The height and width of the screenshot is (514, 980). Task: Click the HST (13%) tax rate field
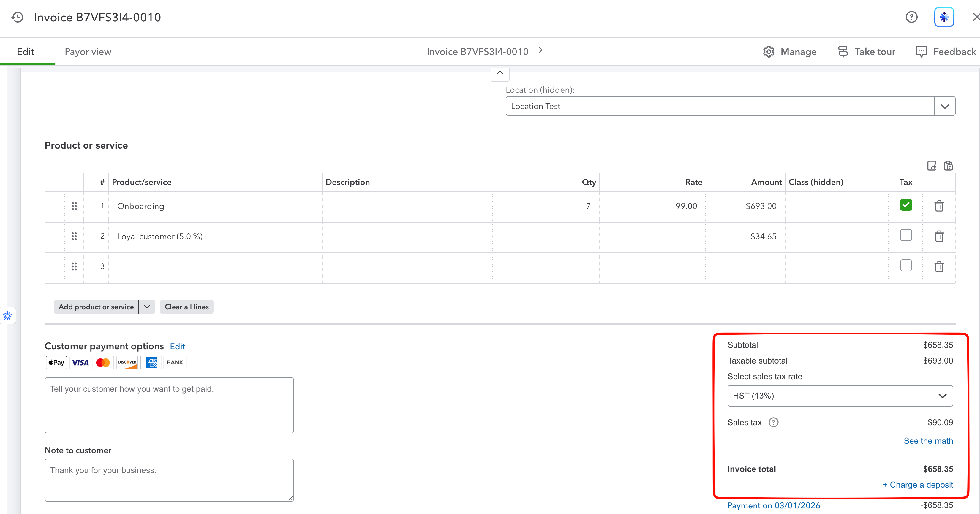830,396
